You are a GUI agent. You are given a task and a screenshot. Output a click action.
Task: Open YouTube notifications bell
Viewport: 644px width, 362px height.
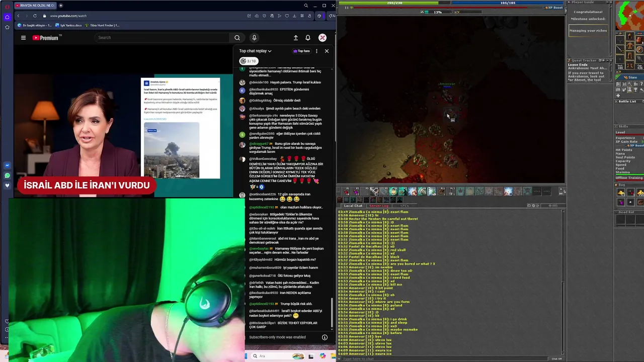click(x=308, y=38)
